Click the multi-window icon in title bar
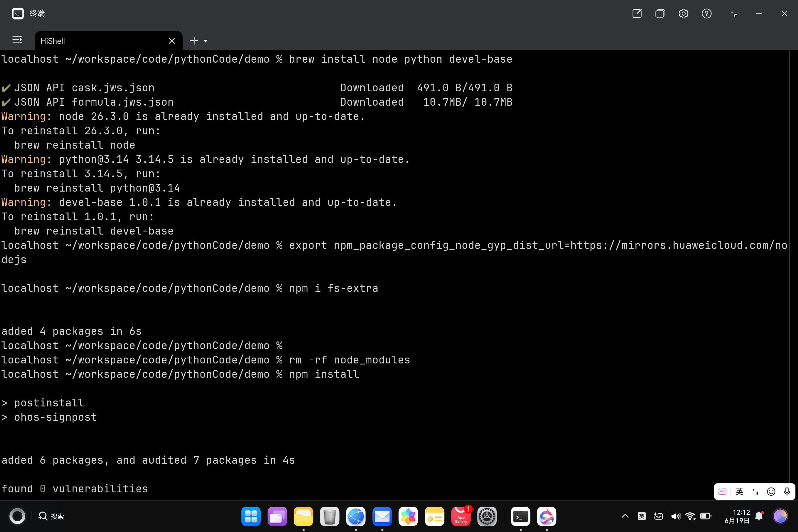The image size is (798, 532). (660, 14)
